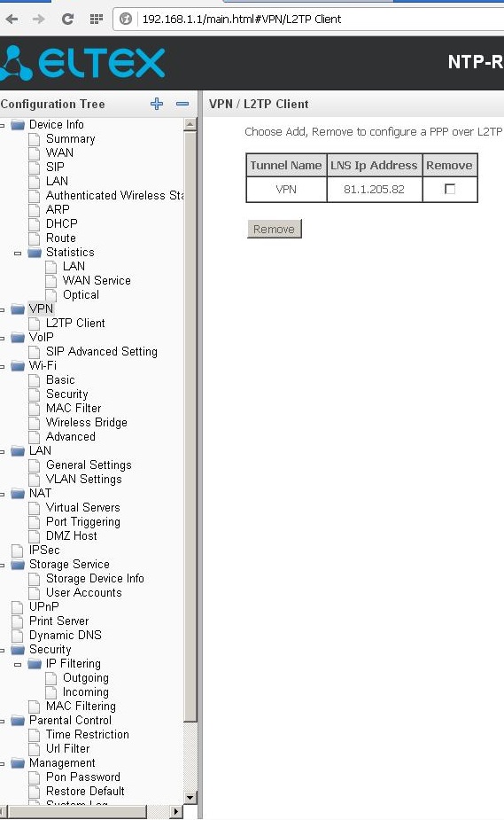Click the tree scrollbar down arrow
Screen dimensions: 504x820
(x=190, y=798)
